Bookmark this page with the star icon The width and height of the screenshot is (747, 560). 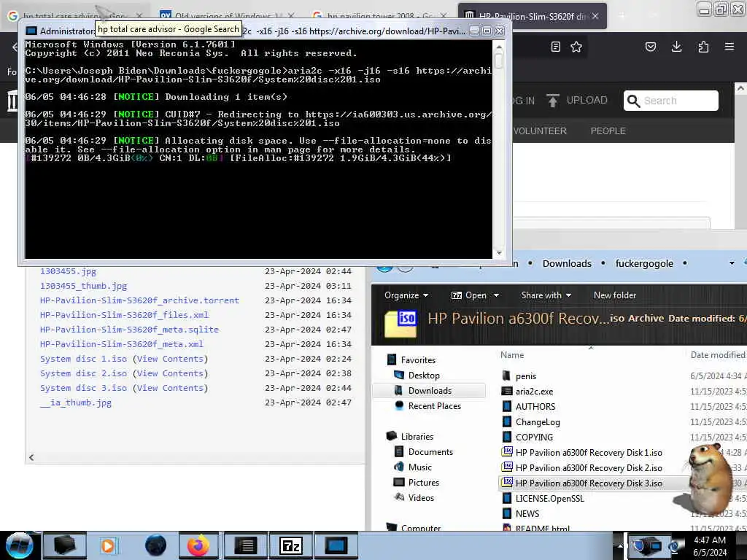pos(576,47)
